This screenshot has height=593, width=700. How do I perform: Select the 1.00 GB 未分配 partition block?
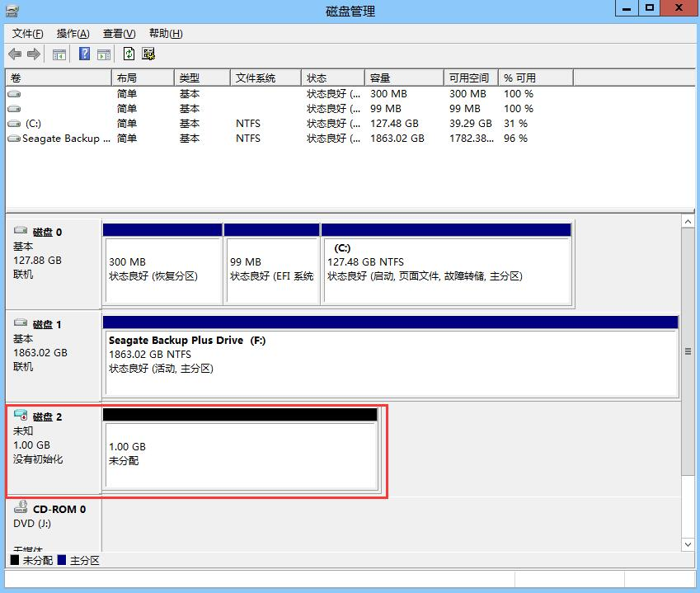tap(240, 454)
